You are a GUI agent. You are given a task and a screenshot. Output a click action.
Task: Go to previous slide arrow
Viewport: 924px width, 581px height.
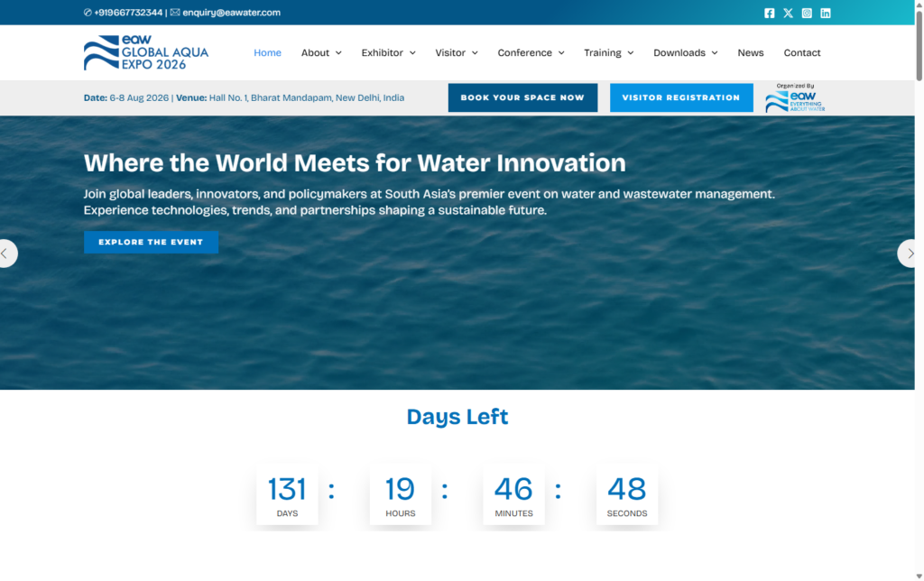(x=6, y=254)
